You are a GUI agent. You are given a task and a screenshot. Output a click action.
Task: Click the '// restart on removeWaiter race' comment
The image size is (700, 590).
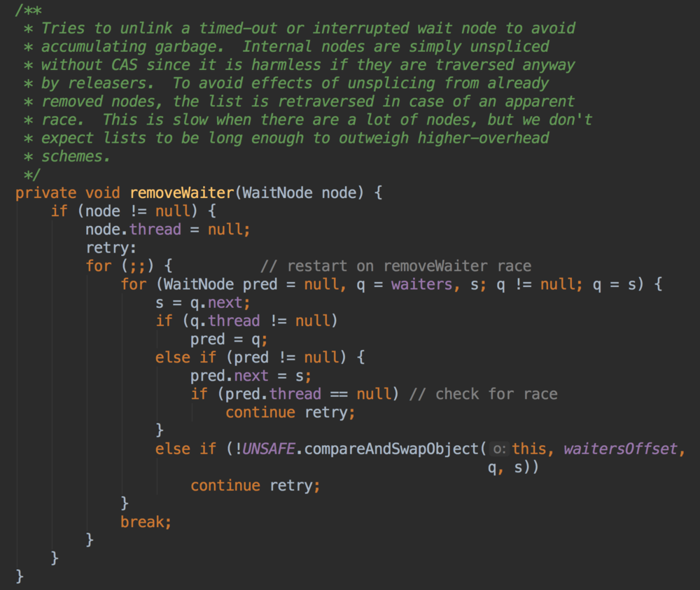click(x=395, y=266)
